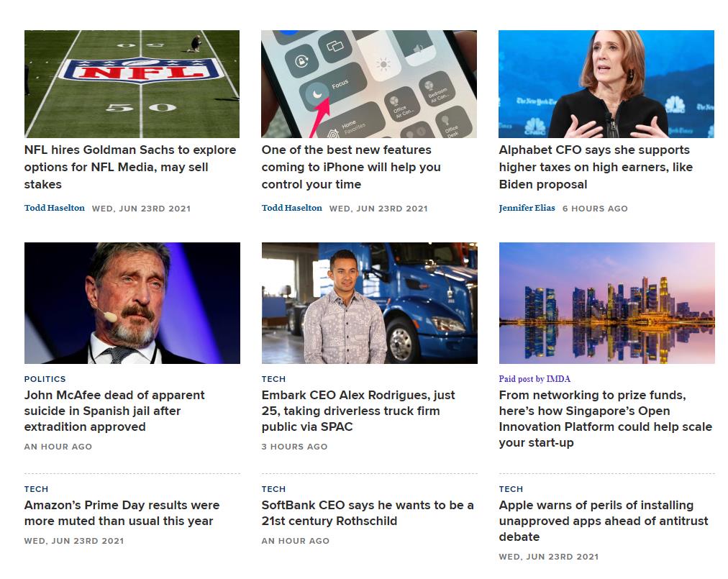Open NFL hires Goldman Sachs headline
The image size is (728, 579).
[x=130, y=167]
